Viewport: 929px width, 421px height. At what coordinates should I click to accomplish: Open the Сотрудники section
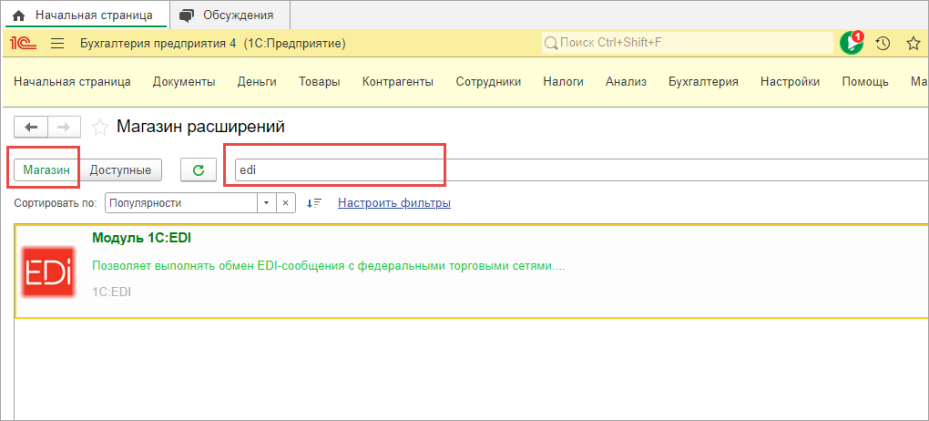pos(488,82)
